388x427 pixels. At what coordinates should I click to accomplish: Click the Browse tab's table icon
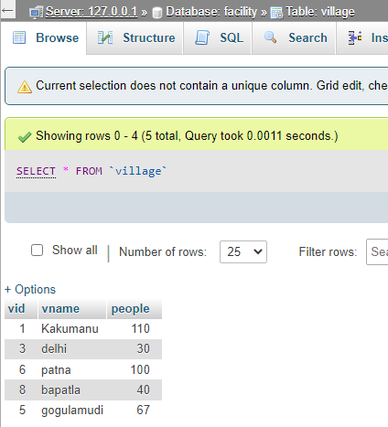click(x=19, y=38)
